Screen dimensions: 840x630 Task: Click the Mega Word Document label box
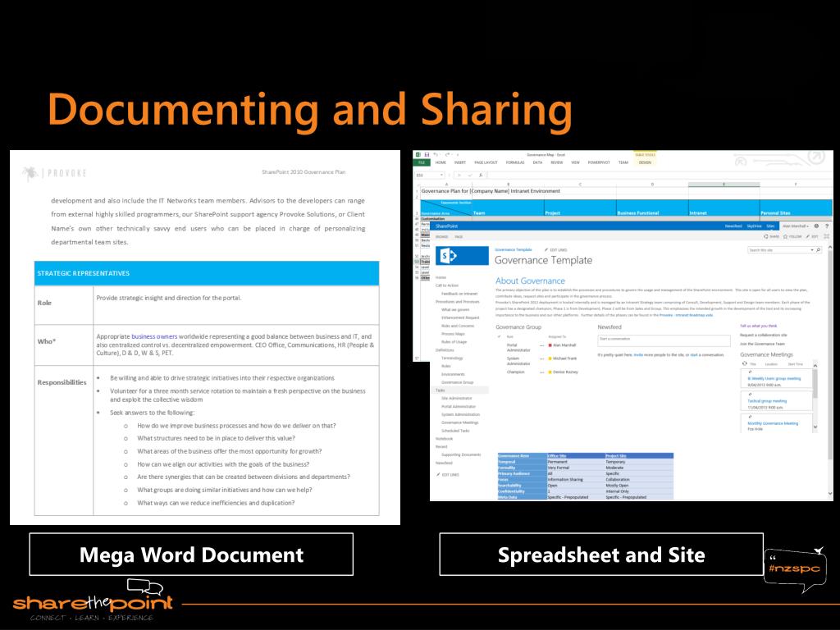[191, 555]
